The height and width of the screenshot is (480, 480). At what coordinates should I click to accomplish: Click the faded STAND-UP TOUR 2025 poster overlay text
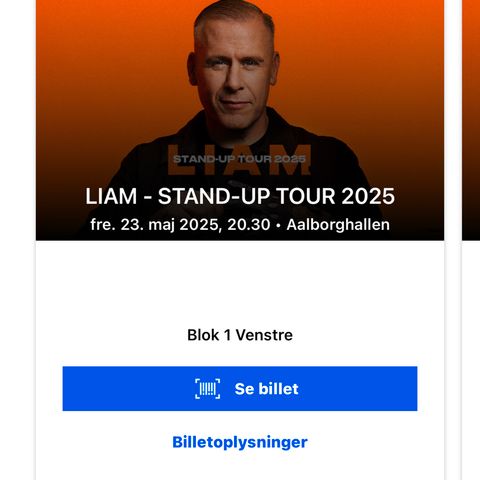(239, 159)
